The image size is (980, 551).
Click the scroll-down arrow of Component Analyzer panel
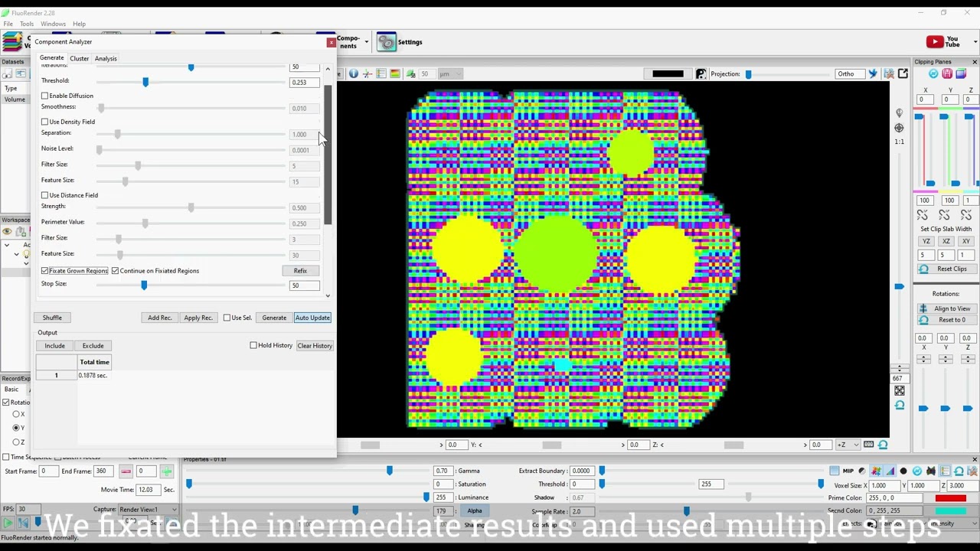click(x=328, y=295)
